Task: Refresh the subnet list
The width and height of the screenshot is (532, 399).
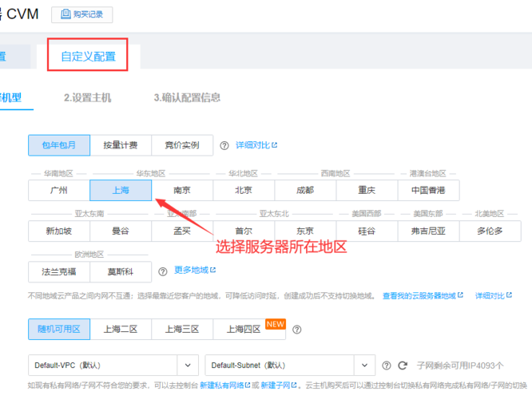Action: coord(403,365)
